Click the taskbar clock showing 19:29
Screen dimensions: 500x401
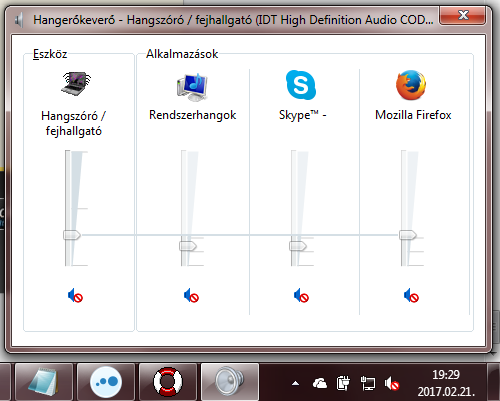pyautogui.click(x=446, y=383)
